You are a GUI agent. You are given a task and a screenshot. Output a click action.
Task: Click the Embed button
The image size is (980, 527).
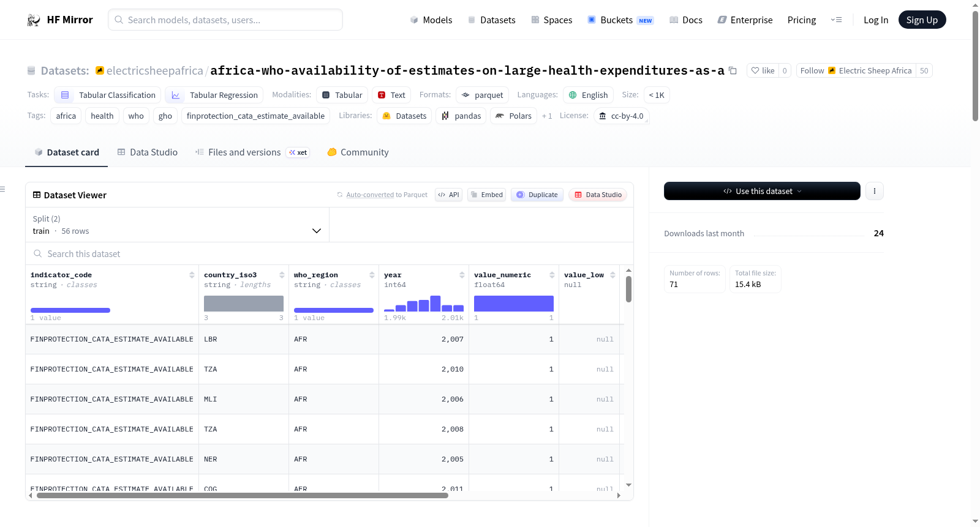(486, 195)
